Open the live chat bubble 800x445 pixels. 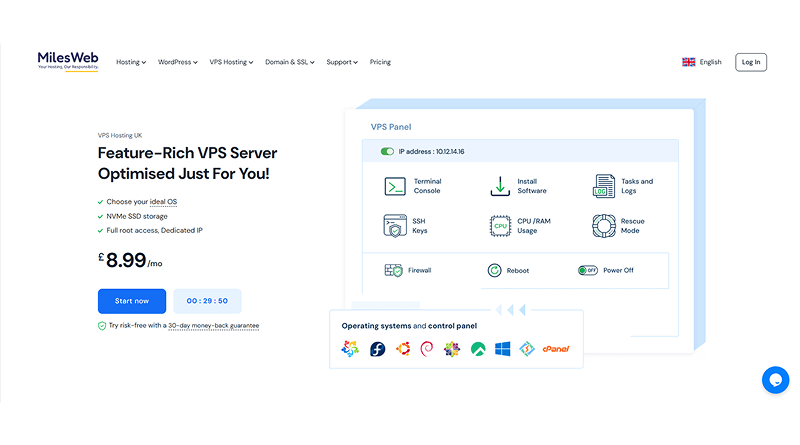tap(776, 380)
